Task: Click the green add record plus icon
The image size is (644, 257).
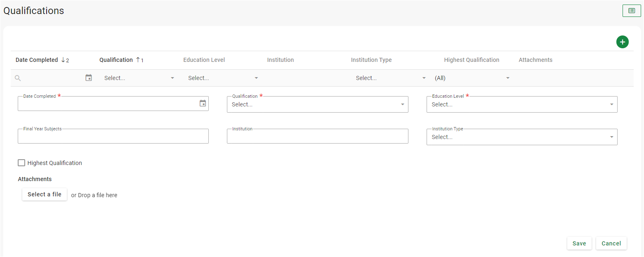Action: click(x=622, y=42)
